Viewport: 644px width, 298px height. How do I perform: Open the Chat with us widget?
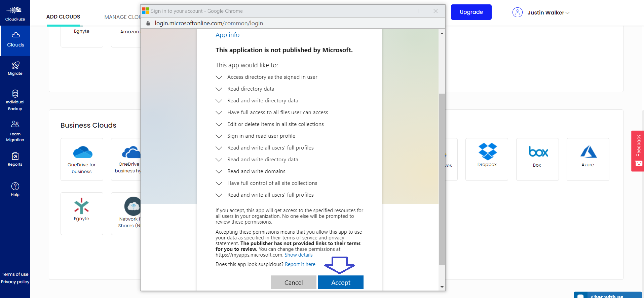coord(608,295)
